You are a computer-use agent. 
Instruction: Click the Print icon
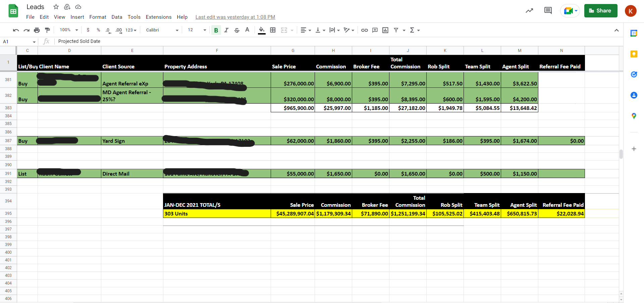tap(37, 30)
